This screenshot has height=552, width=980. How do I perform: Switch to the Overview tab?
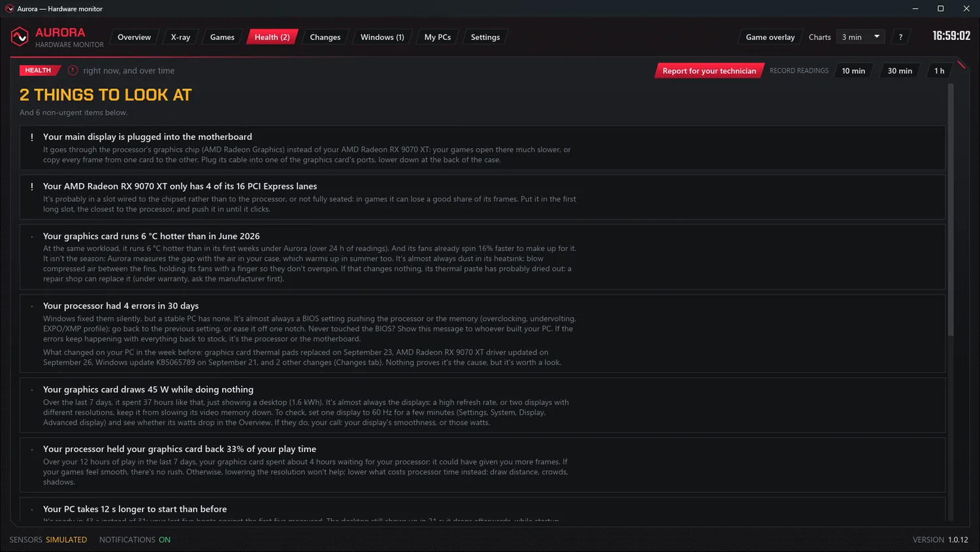(134, 37)
